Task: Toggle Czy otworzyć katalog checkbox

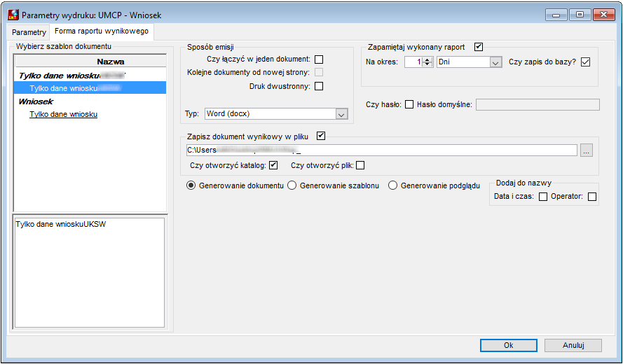Action: pos(273,165)
